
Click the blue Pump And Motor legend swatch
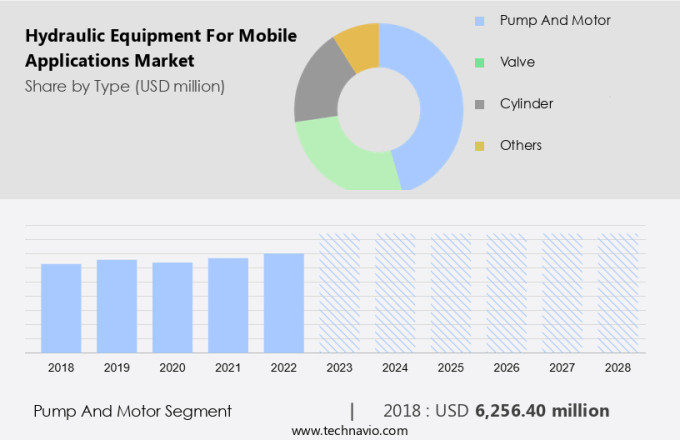pos(480,21)
